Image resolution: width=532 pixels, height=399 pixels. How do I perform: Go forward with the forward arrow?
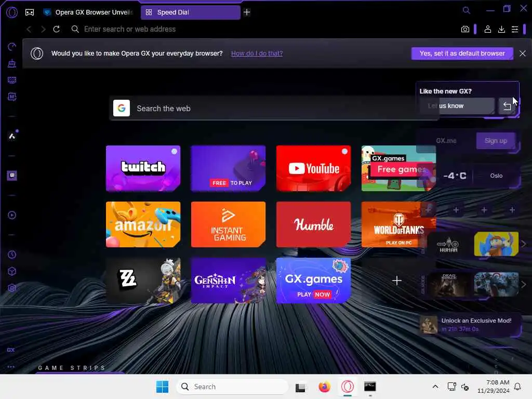(x=43, y=29)
